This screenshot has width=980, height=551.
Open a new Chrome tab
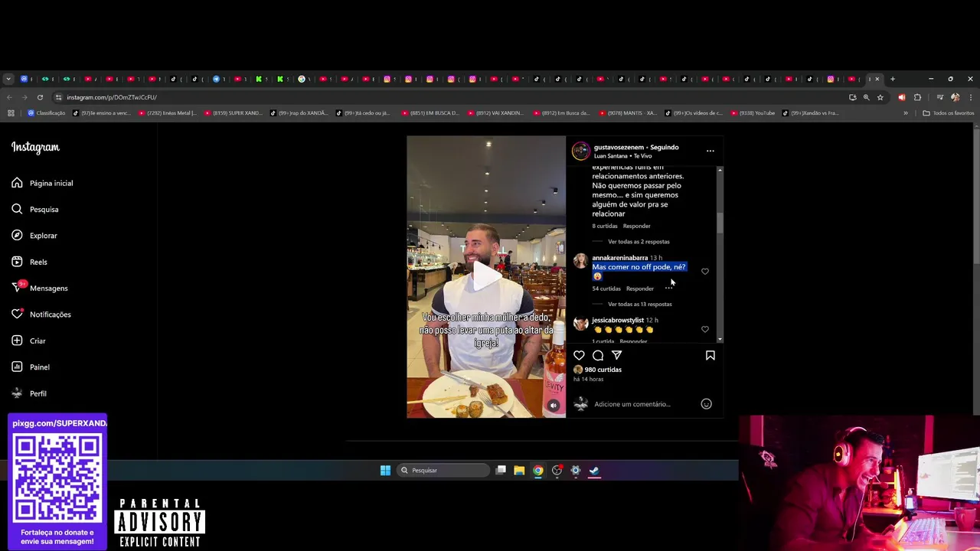click(x=893, y=79)
